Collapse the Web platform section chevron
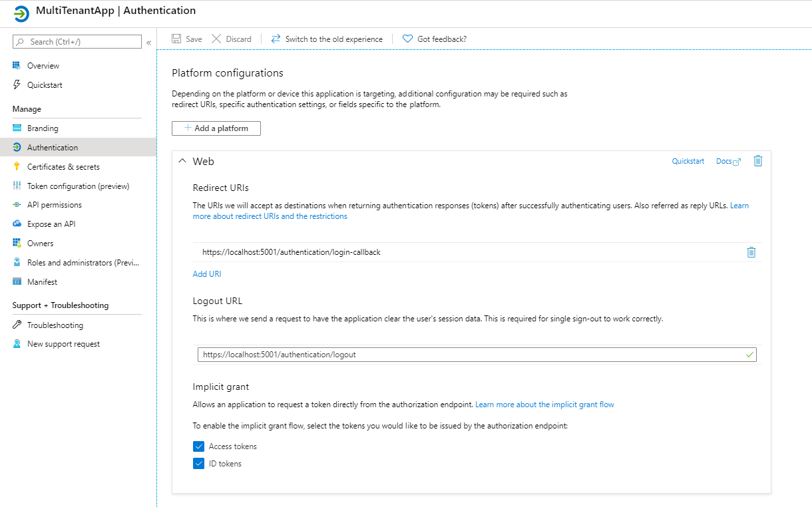Image resolution: width=812 pixels, height=507 pixels. (x=182, y=161)
